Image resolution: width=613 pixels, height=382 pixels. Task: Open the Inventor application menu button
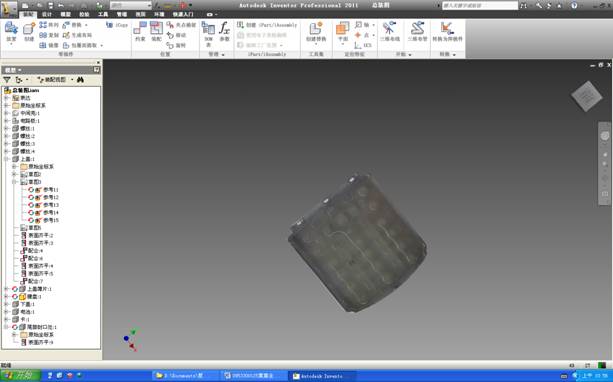9,8
